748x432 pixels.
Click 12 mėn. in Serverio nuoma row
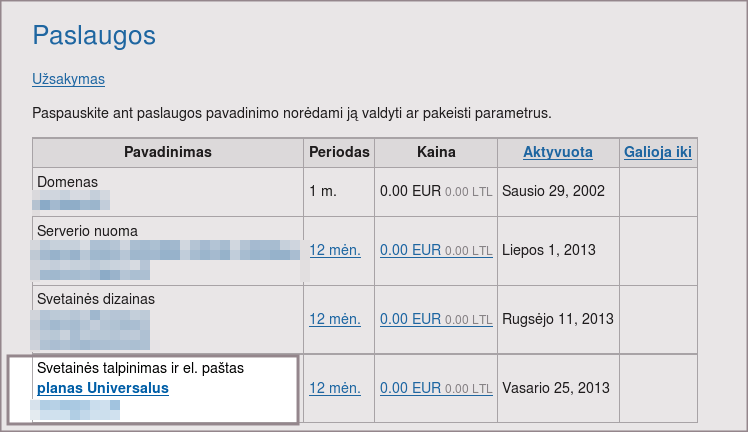pyautogui.click(x=334, y=250)
